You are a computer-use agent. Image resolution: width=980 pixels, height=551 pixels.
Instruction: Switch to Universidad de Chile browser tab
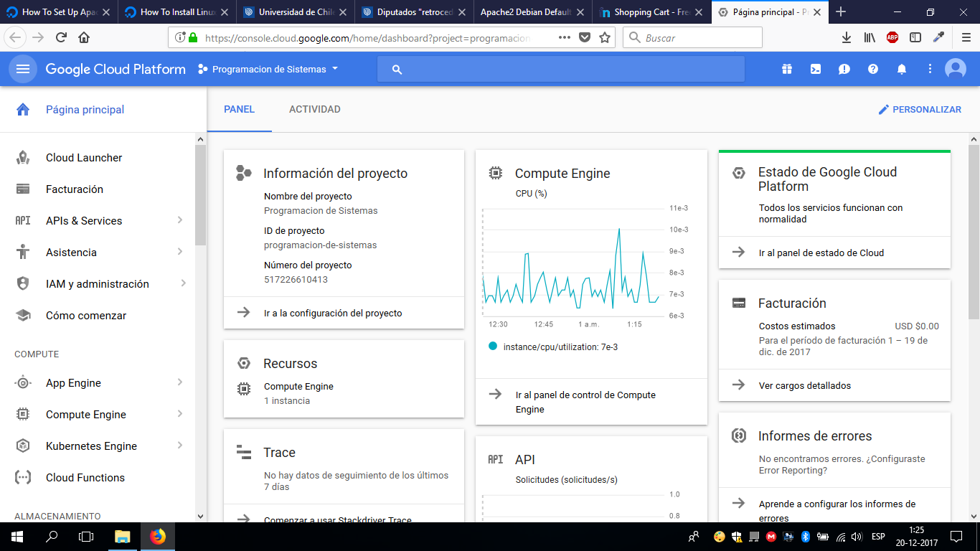[x=296, y=12]
